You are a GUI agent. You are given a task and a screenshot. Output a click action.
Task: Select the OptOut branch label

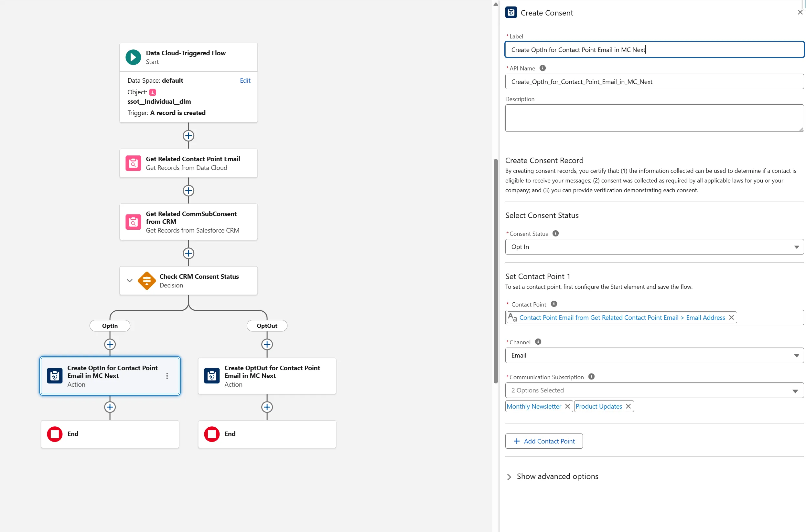click(267, 326)
